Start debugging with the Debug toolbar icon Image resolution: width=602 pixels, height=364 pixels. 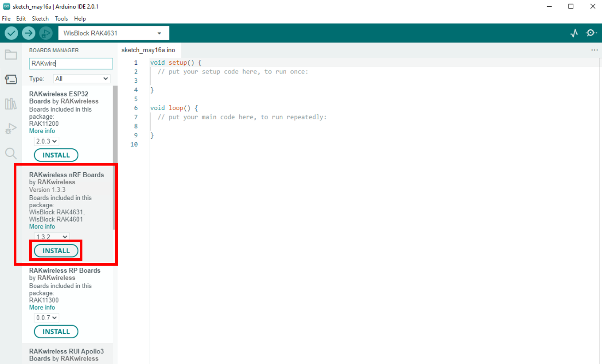pyautogui.click(x=46, y=33)
